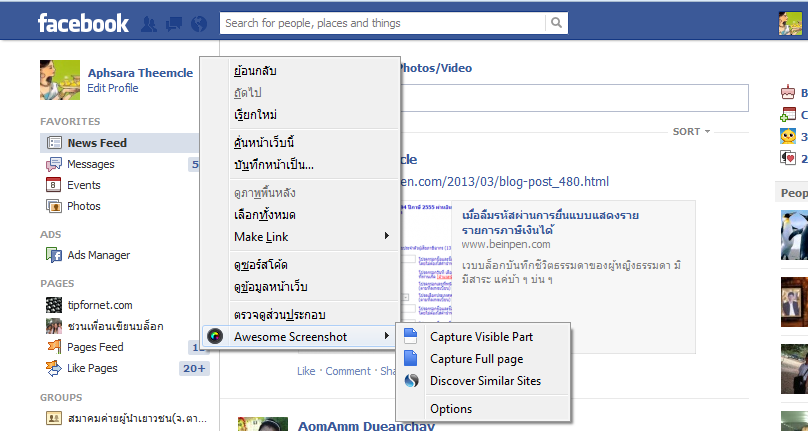Click the Capture Visible Part page icon

(411, 336)
